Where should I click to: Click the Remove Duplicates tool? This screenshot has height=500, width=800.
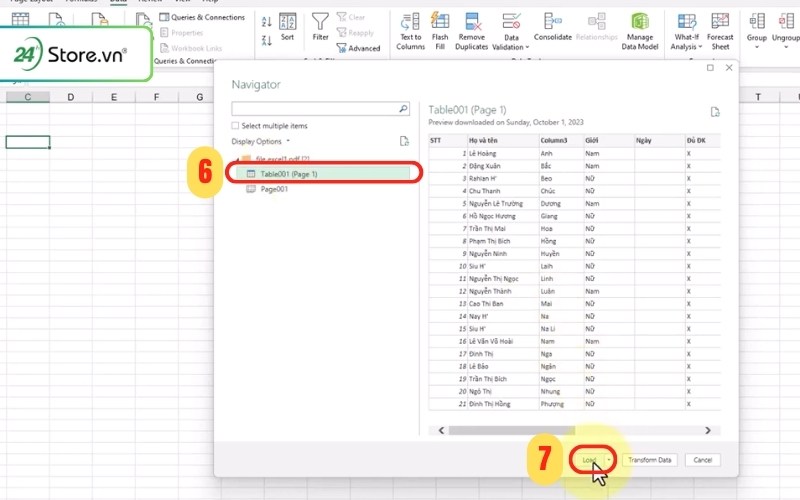(x=471, y=32)
